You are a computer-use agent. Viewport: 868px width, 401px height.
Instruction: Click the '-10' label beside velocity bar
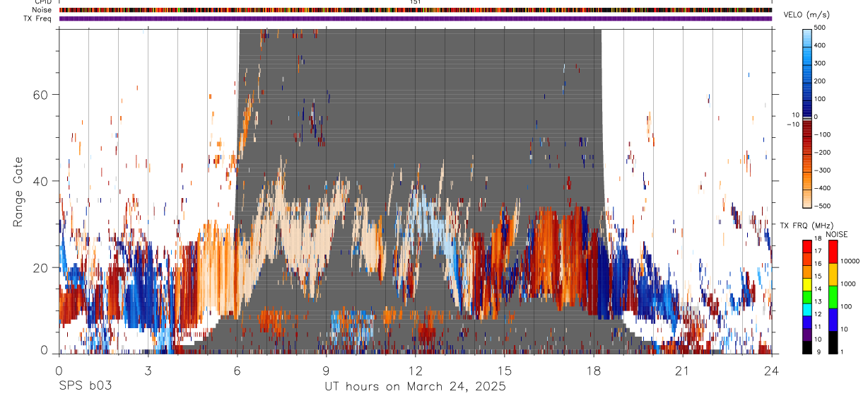coord(792,124)
